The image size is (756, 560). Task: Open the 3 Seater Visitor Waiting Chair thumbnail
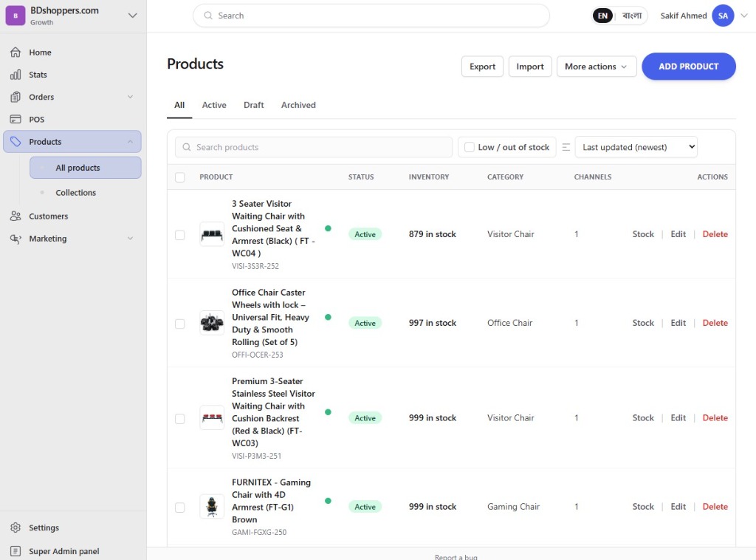coord(212,234)
